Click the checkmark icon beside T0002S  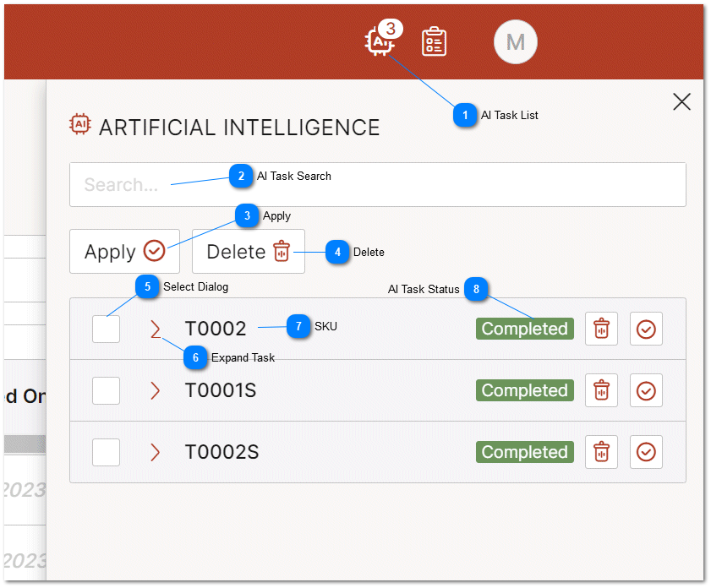click(646, 452)
